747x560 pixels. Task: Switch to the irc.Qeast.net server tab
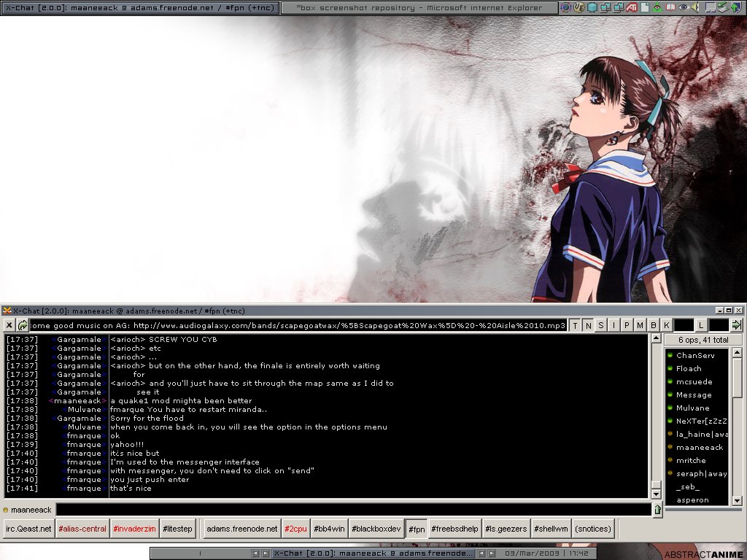(28, 529)
